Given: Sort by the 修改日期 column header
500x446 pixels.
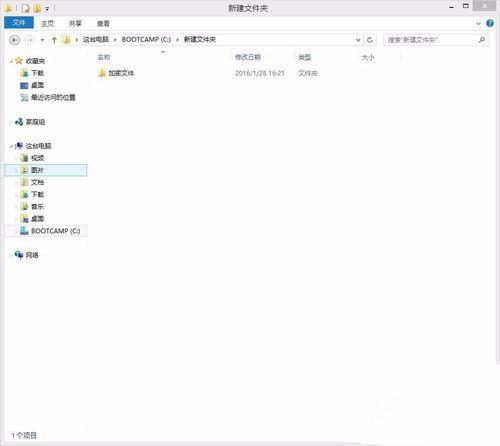Looking at the screenshot, I should 248,57.
